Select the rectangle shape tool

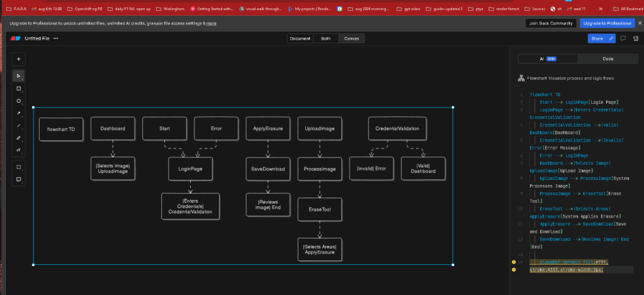click(x=18, y=89)
